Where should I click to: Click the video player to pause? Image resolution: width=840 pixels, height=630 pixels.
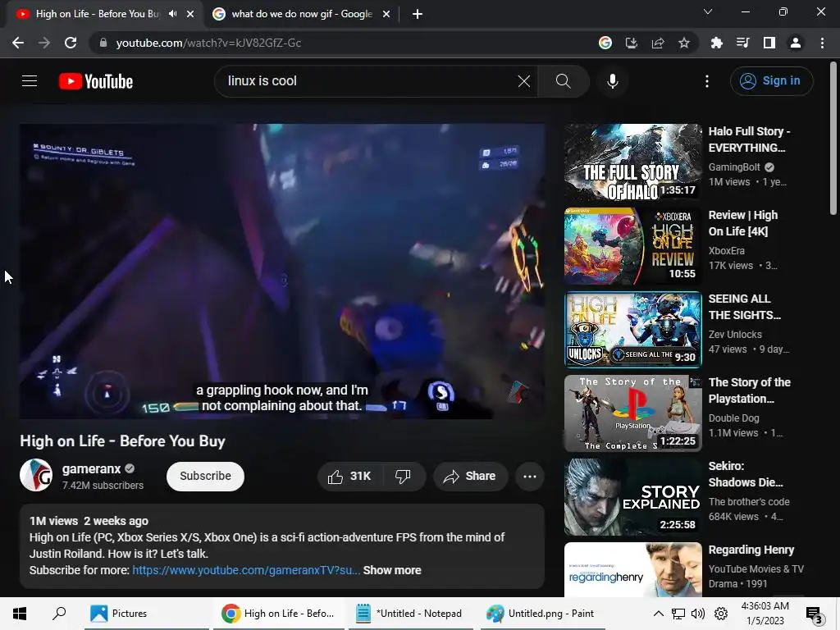(282, 271)
